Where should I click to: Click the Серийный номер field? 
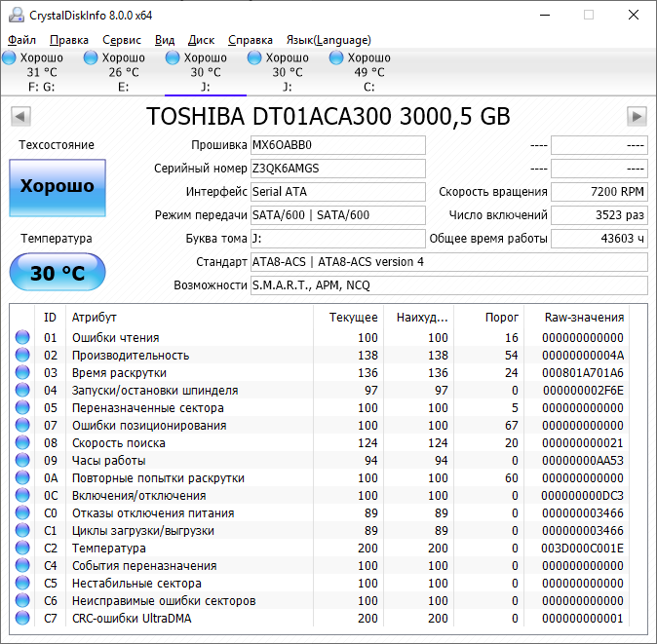pyautogui.click(x=337, y=169)
